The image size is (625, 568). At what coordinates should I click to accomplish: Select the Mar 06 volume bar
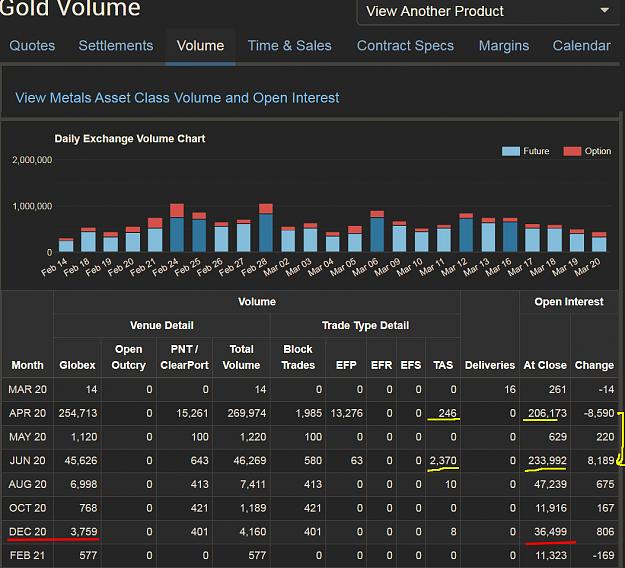tap(377, 231)
